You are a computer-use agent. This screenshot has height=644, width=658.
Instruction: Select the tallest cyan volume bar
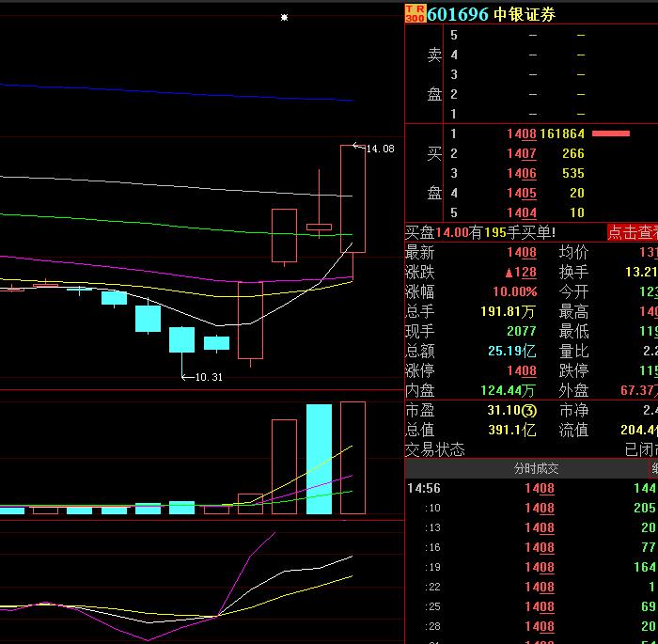tap(319, 459)
